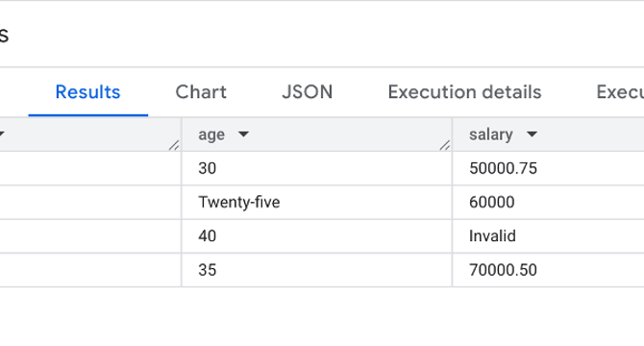Open the JSON tab
This screenshot has height=346, width=644.
(x=308, y=92)
